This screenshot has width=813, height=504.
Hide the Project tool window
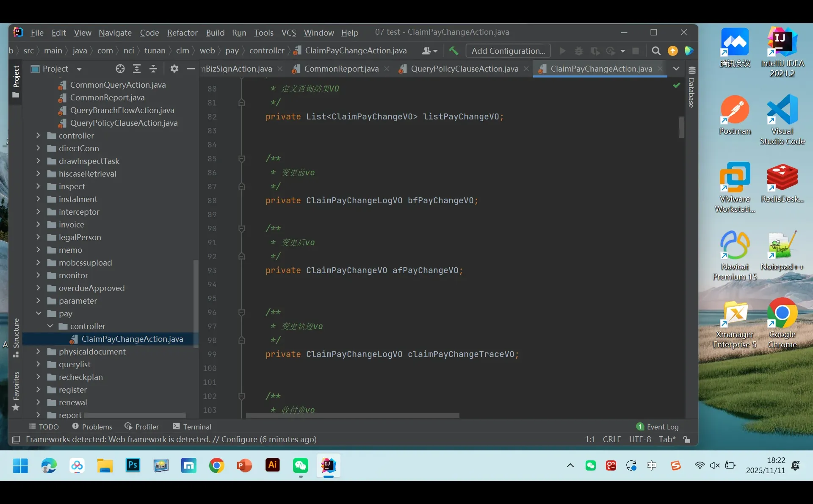(x=191, y=69)
